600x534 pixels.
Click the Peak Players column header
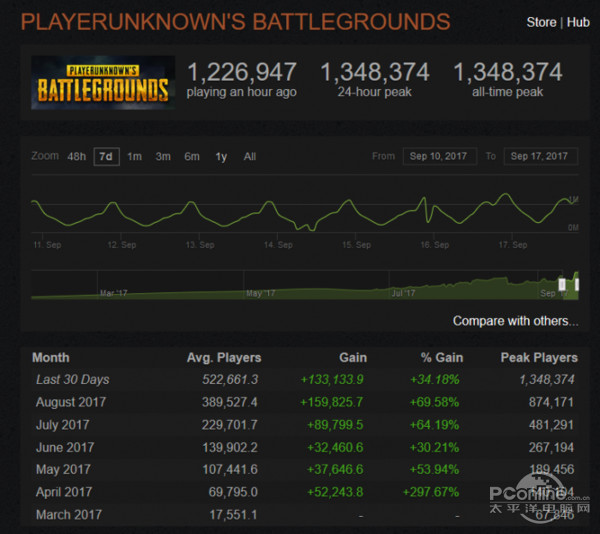click(x=538, y=357)
